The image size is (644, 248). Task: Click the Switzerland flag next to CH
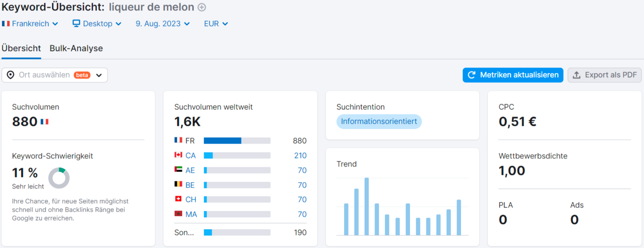178,199
